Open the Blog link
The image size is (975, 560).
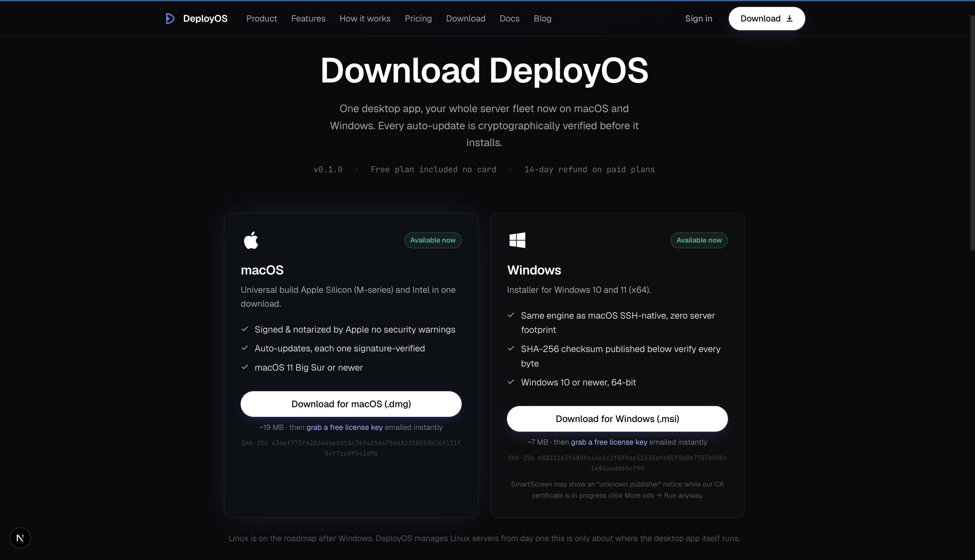pyautogui.click(x=542, y=19)
